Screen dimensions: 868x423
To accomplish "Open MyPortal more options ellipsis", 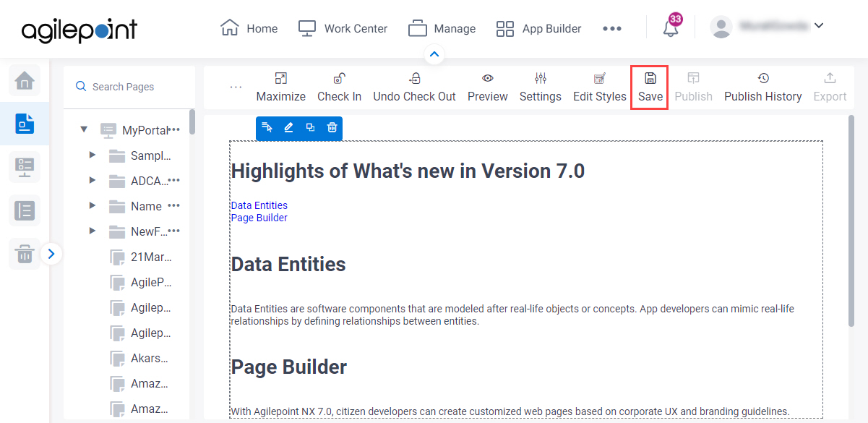I will pos(174,129).
